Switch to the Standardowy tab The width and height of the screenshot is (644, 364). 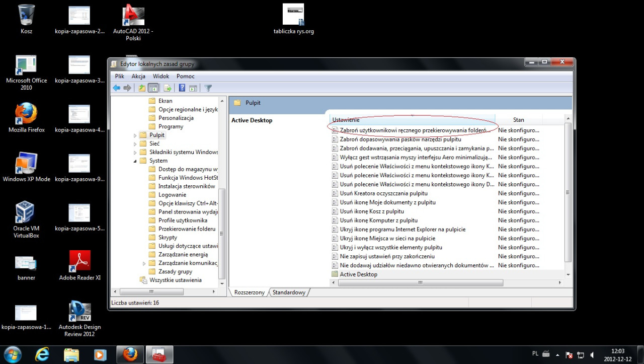289,293
